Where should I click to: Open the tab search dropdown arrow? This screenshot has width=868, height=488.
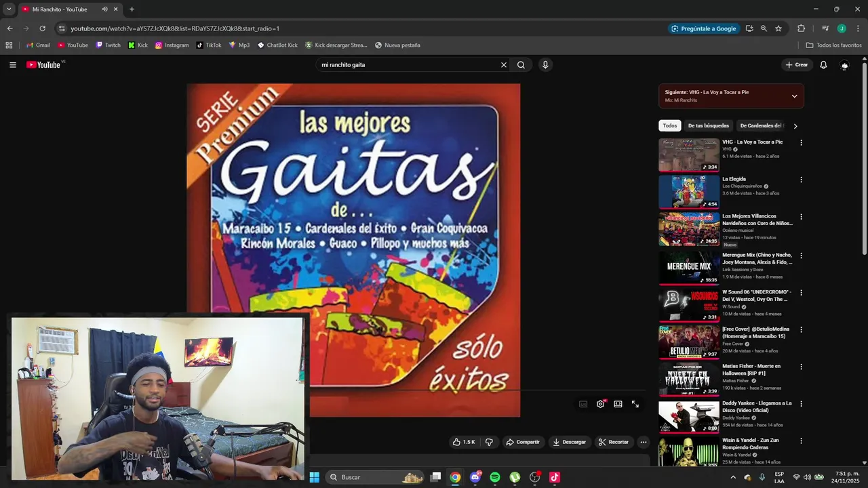(9, 9)
